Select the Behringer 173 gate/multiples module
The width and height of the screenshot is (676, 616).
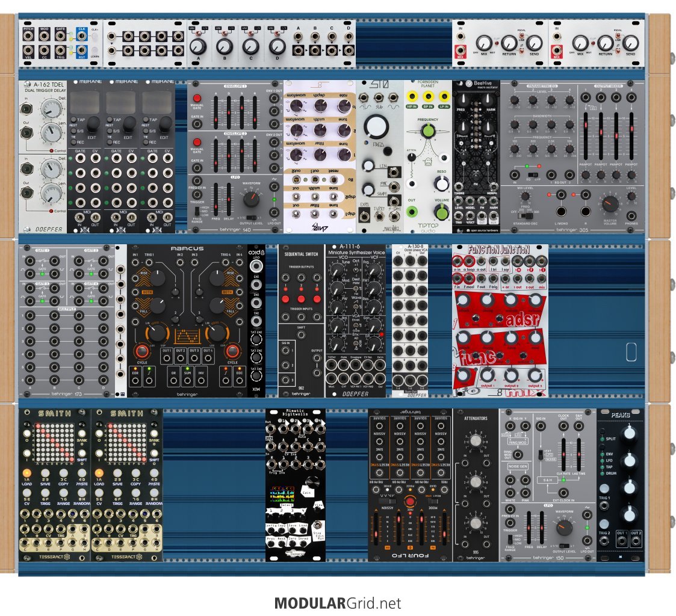(x=67, y=321)
